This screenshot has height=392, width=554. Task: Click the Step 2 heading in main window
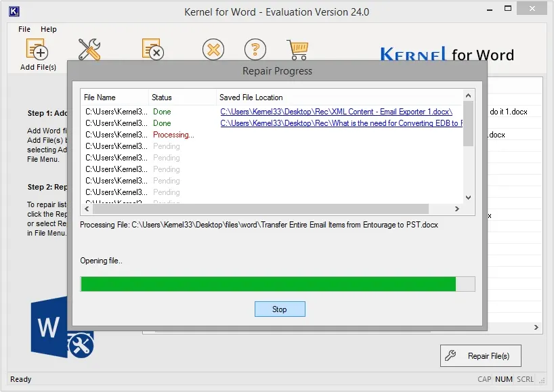[x=47, y=187]
